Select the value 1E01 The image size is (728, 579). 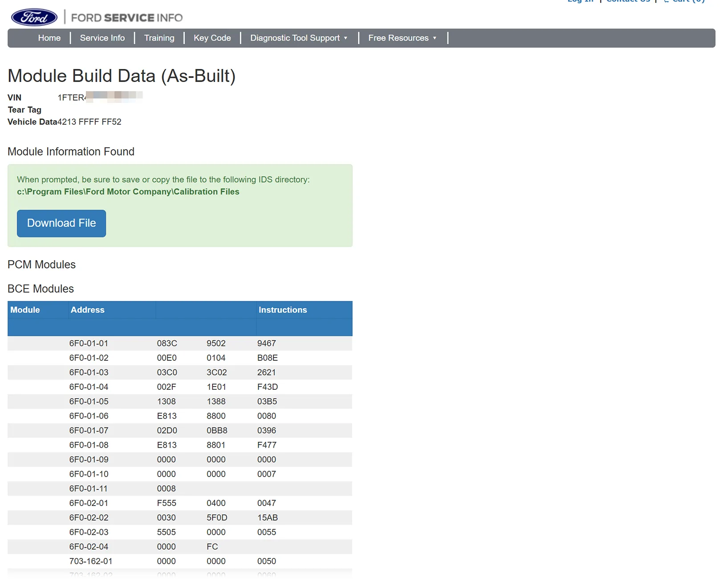(216, 387)
